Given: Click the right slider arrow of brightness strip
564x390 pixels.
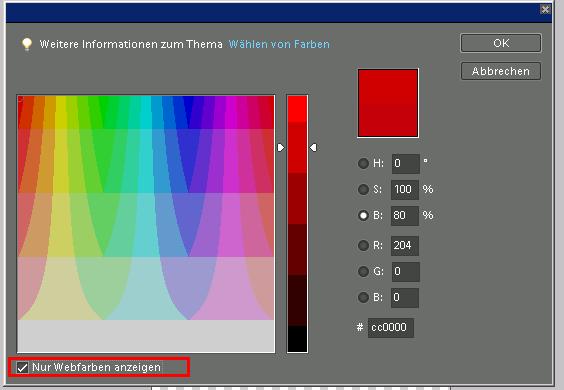Looking at the screenshot, I should pos(313,148).
